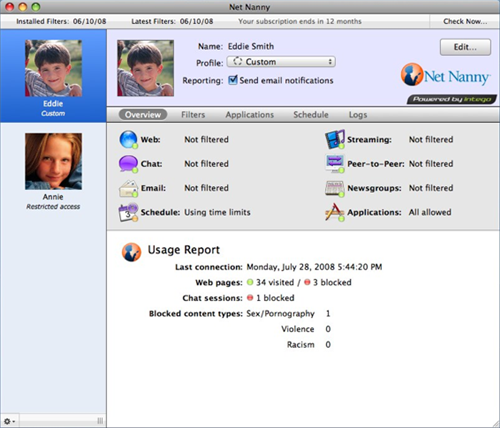This screenshot has width=500, height=428.
Task: Click the 'Eddie Smith' name text
Action: coord(251,46)
